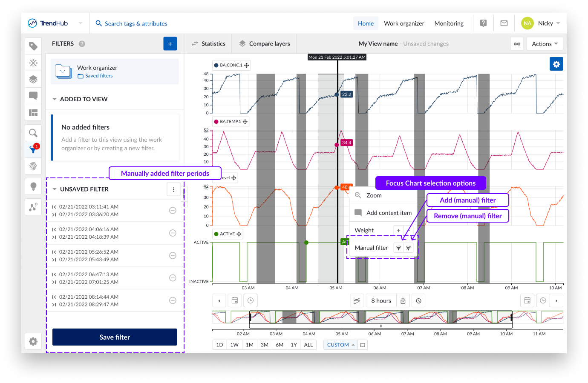The height and width of the screenshot is (383, 588).
Task: Open the fingerprint sidebar icon
Action: 33,166
